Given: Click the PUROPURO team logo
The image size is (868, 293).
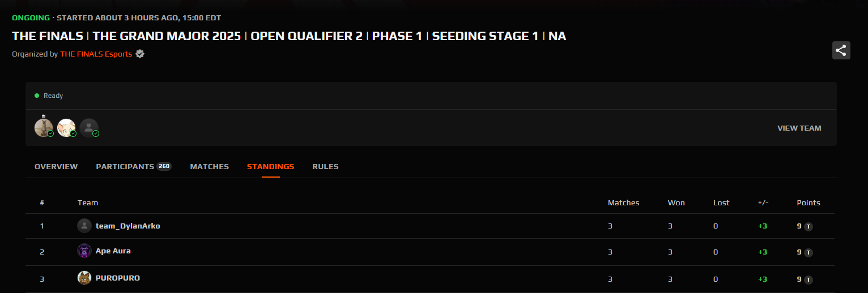Looking at the screenshot, I should (84, 278).
